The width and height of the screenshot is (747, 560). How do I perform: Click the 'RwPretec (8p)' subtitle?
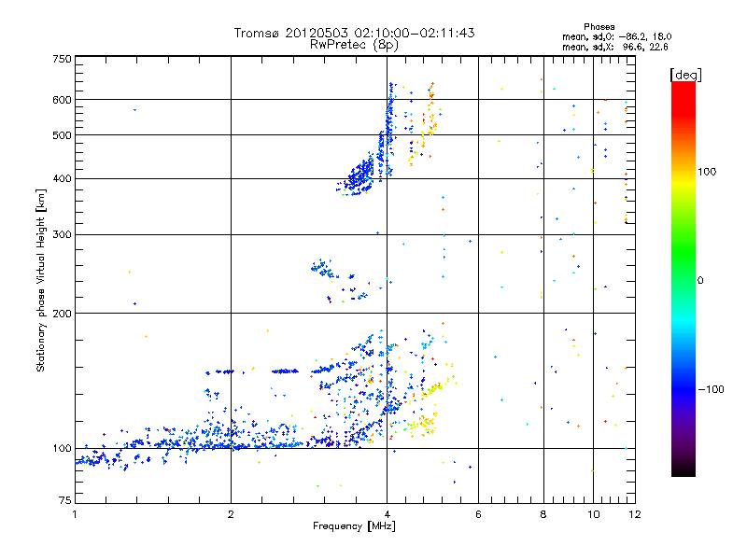(x=354, y=45)
